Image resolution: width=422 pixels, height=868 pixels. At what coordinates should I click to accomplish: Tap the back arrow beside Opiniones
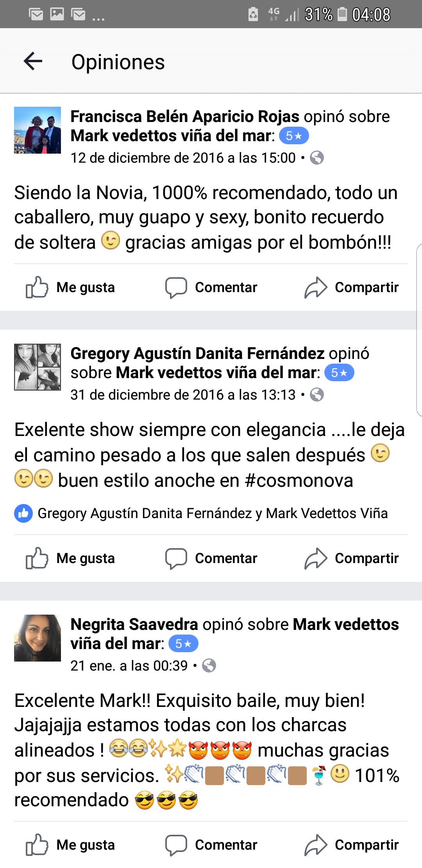(33, 61)
